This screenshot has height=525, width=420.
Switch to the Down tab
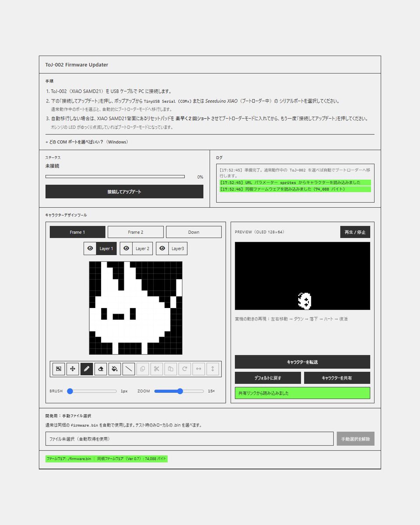(x=194, y=232)
